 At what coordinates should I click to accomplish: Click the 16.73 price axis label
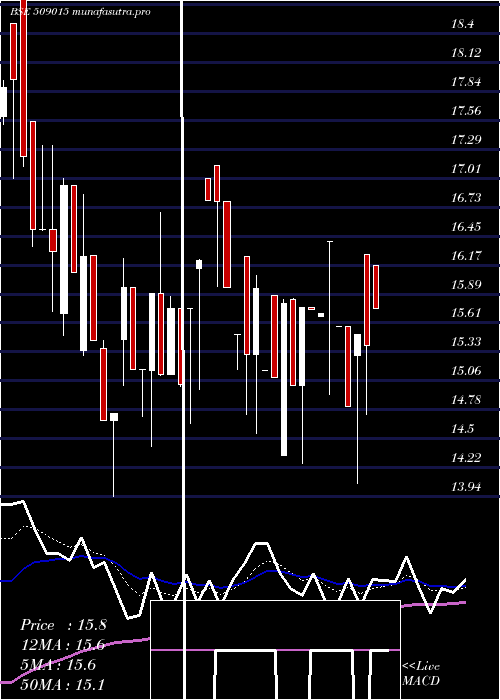466,197
